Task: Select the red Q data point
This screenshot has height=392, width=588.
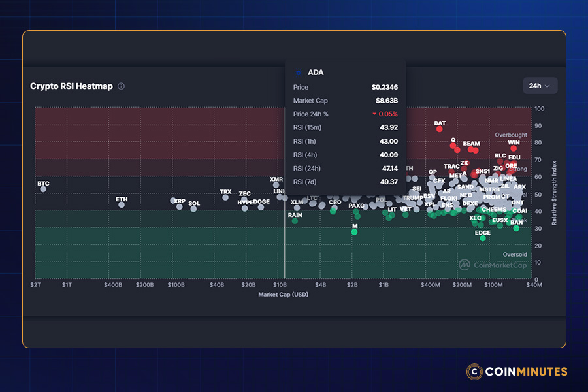Action: (453, 146)
